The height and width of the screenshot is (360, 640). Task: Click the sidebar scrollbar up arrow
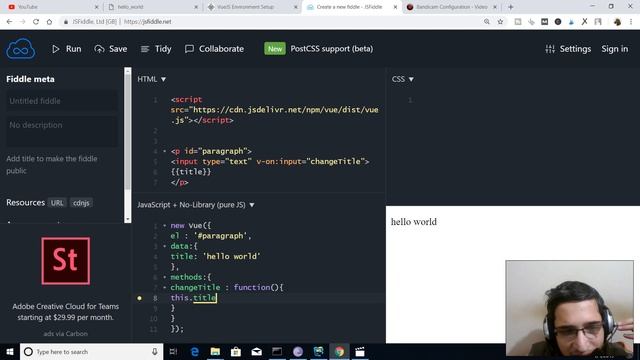(x=128, y=71)
